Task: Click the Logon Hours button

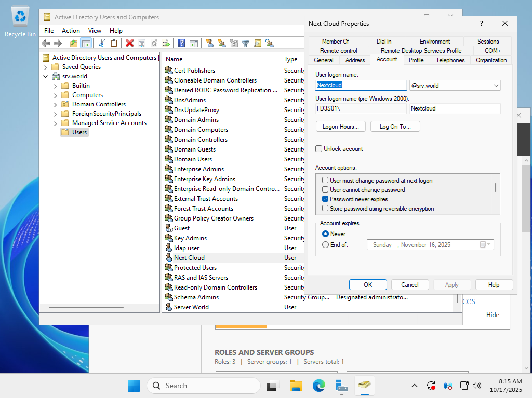Action: point(340,127)
